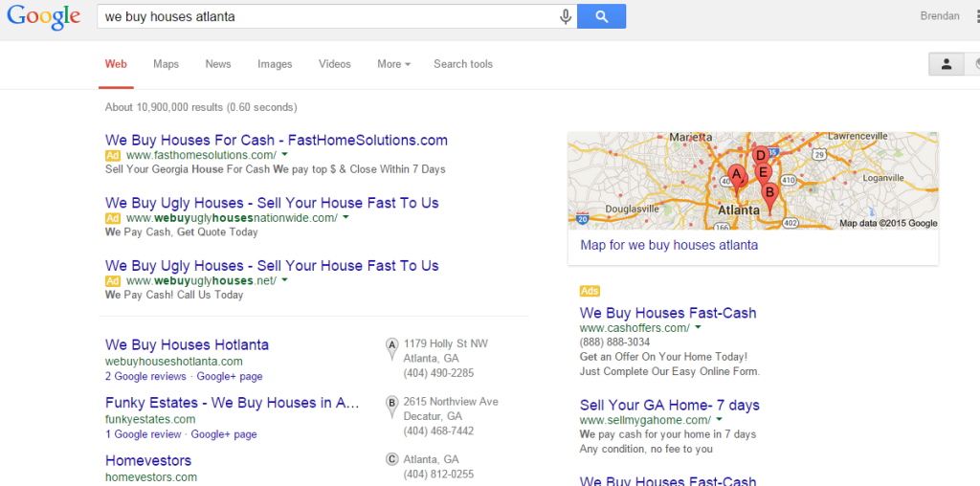Switch to the Maps tab
The image size is (980, 486).
pos(167,64)
